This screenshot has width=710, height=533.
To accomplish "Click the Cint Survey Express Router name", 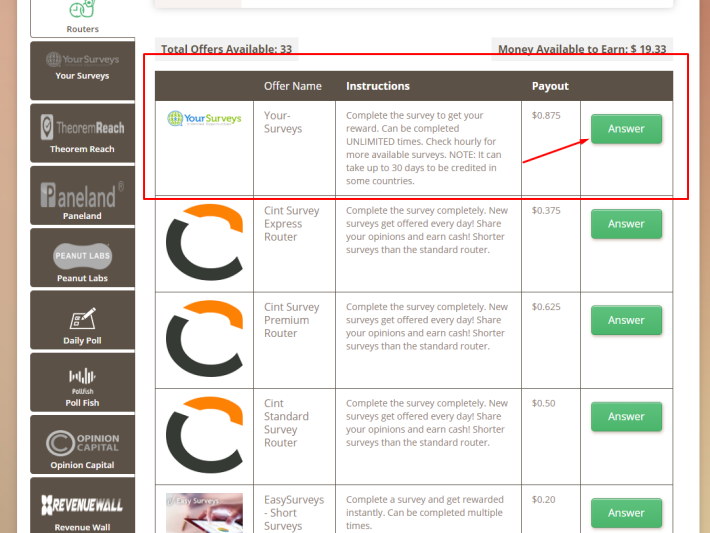I will tap(292, 224).
